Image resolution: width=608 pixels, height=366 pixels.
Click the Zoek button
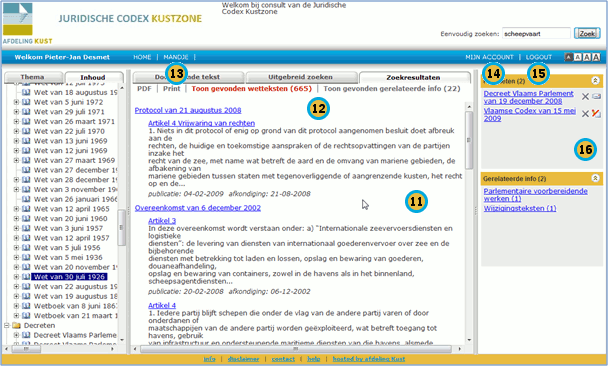[587, 34]
